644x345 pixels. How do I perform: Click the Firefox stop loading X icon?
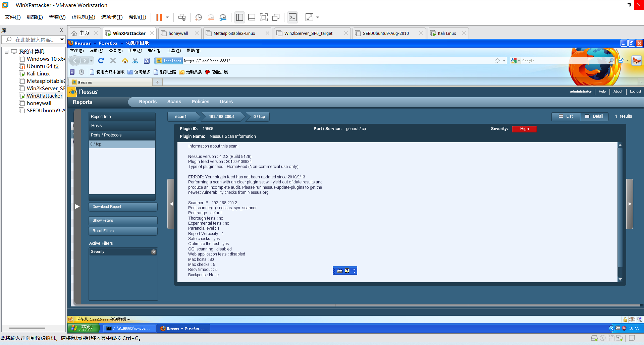pyautogui.click(x=113, y=61)
